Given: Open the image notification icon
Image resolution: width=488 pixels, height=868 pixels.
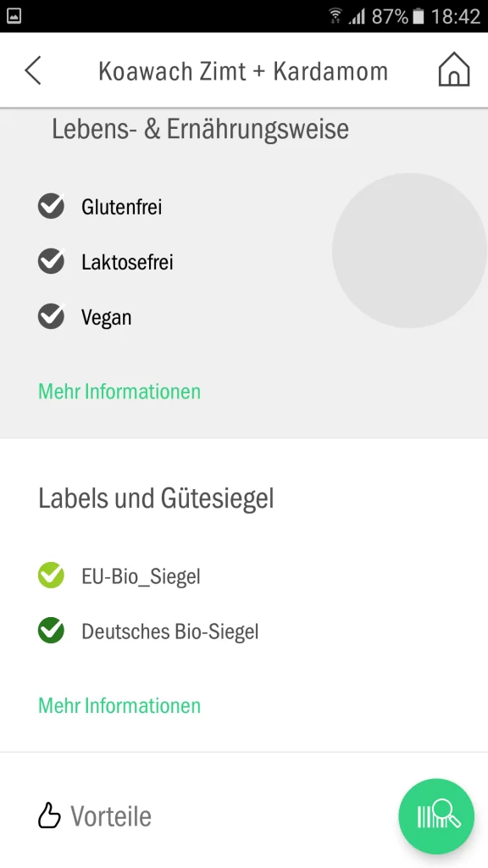Looking at the screenshot, I should [14, 16].
